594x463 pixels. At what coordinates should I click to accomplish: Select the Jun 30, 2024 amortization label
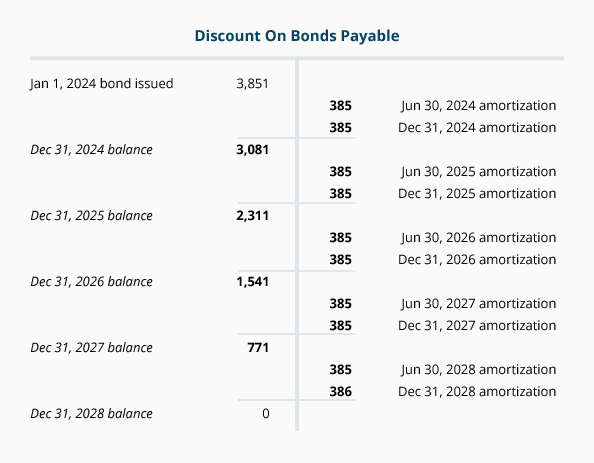(x=478, y=105)
